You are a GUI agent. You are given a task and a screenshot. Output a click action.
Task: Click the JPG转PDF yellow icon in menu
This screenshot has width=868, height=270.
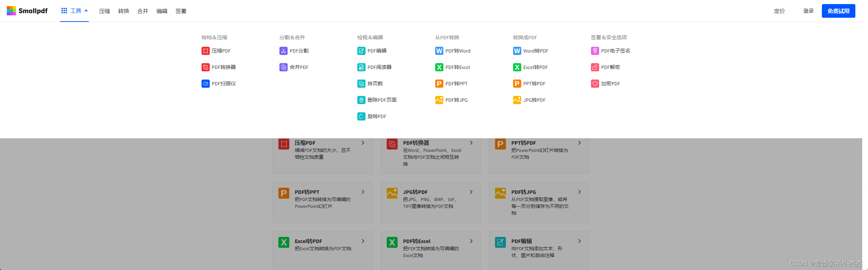pos(517,100)
